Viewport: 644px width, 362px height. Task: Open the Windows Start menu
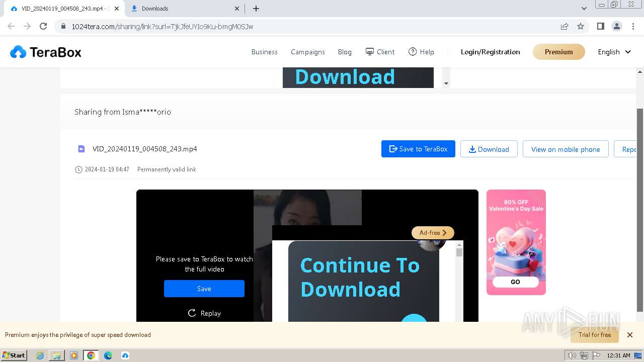[14, 355]
